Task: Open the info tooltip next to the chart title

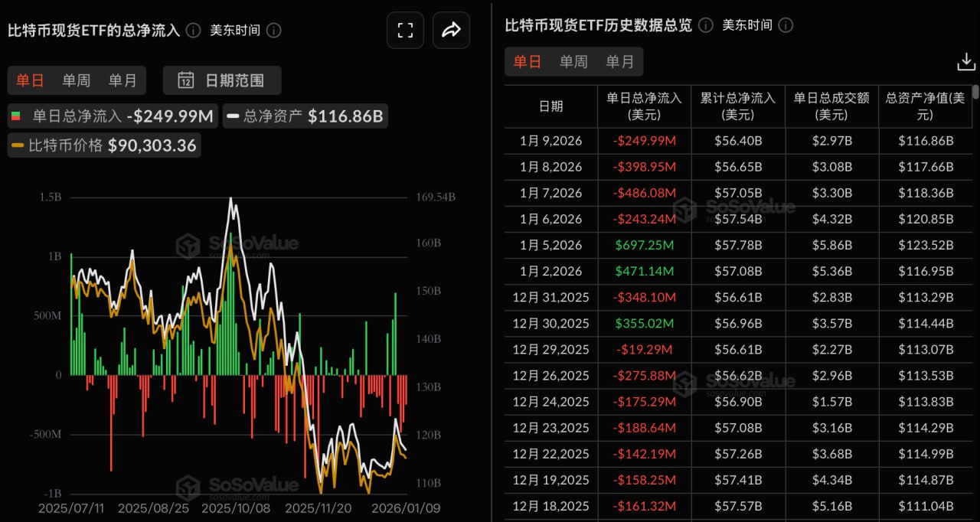Action: pyautogui.click(x=193, y=31)
